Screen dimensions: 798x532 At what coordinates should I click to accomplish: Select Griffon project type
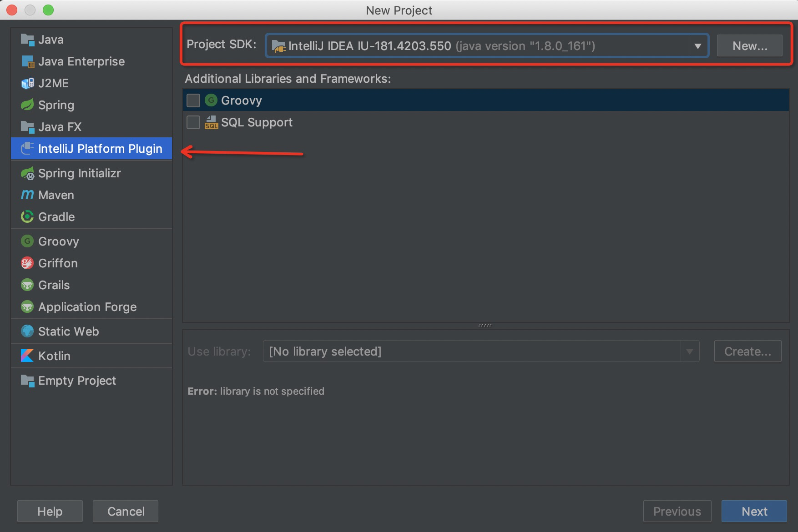(x=91, y=263)
